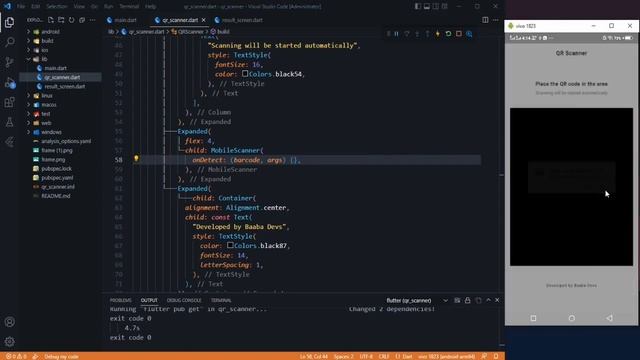The height and width of the screenshot is (360, 640).
Task: Open the output log in editor
Action: (x=478, y=300)
